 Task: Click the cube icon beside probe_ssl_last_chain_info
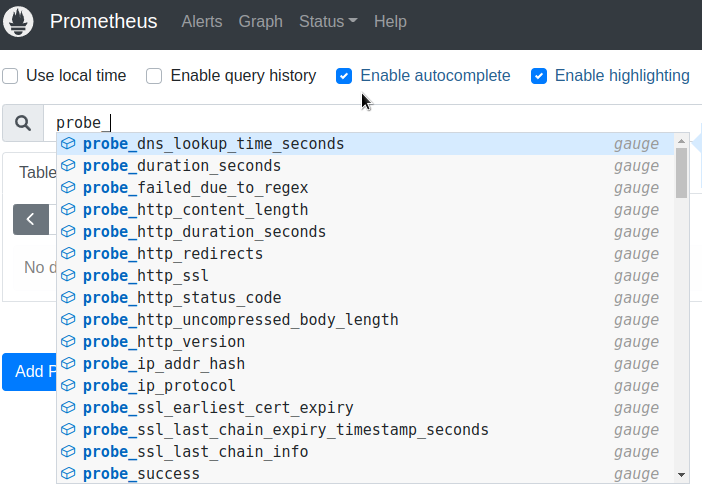pyautogui.click(x=68, y=451)
